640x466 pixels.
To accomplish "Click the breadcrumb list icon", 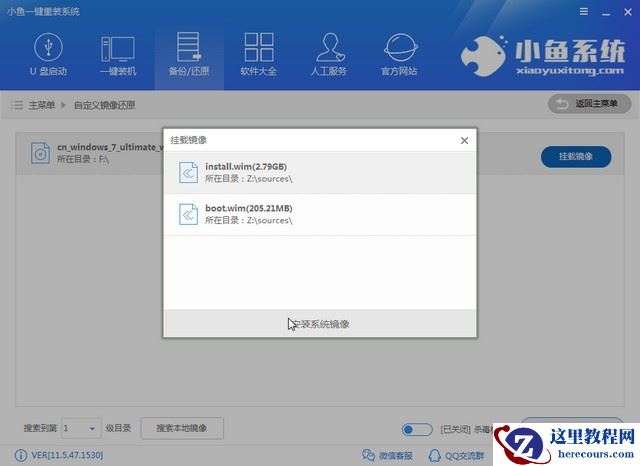I will tap(17, 105).
